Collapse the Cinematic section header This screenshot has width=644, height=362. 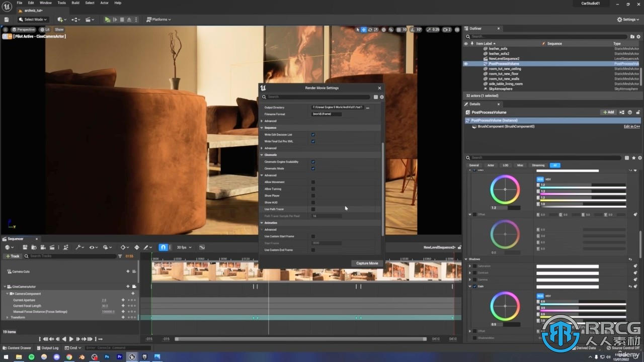(x=262, y=155)
